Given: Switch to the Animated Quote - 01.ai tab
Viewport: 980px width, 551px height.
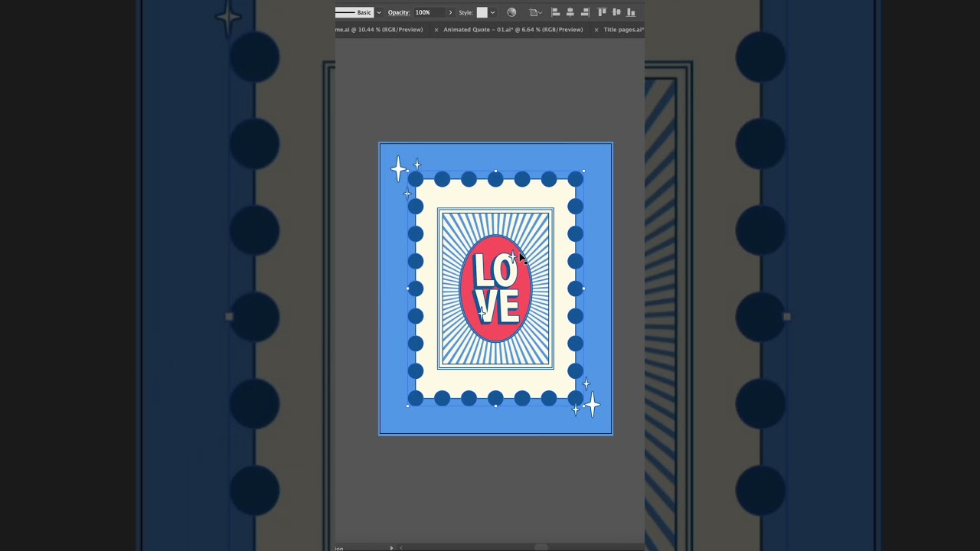Looking at the screenshot, I should (x=513, y=30).
